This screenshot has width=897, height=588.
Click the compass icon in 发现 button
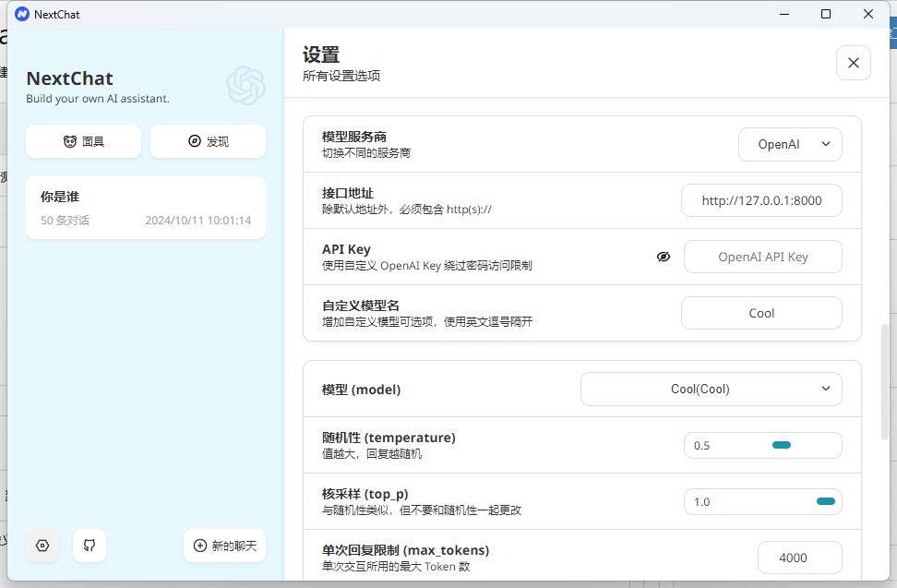195,141
